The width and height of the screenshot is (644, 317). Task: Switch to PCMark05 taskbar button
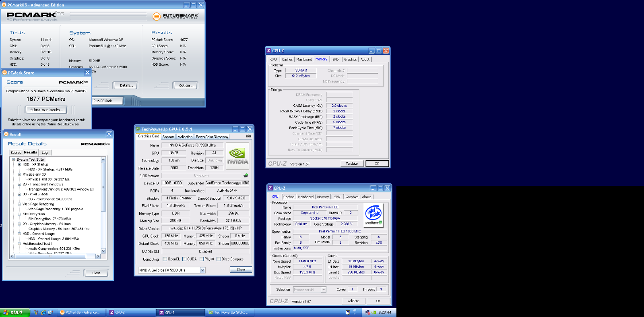pyautogui.click(x=80, y=312)
